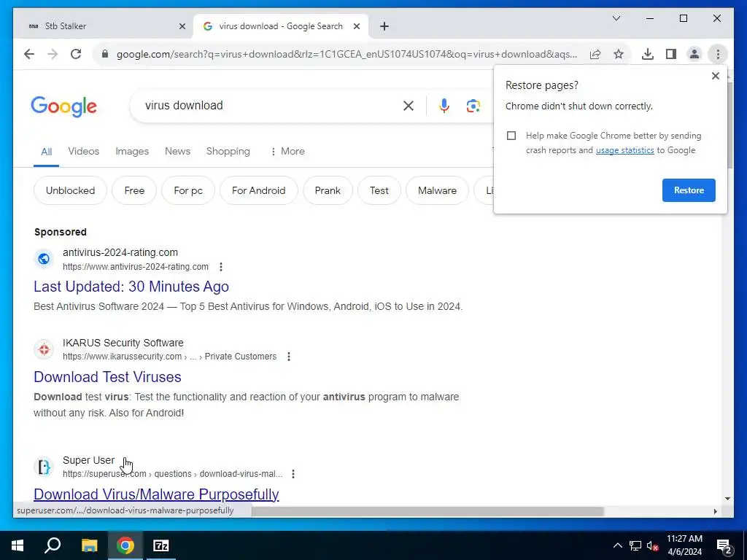747x560 pixels.
Task: Open Last Updated: 30 Minutes Ago ad link
Action: click(131, 287)
